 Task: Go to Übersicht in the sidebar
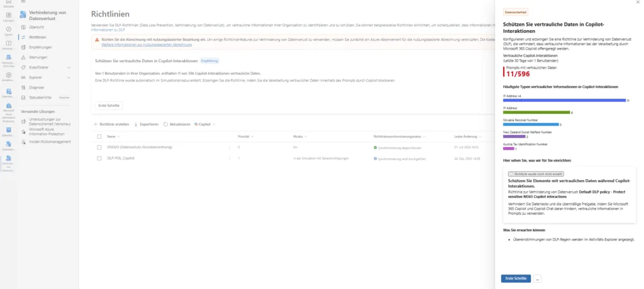coord(36,27)
